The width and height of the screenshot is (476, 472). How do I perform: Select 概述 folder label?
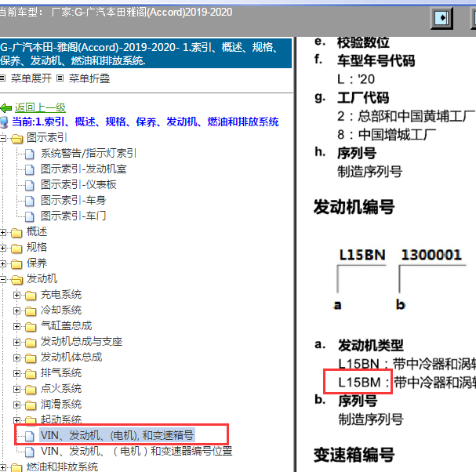pyautogui.click(x=37, y=231)
